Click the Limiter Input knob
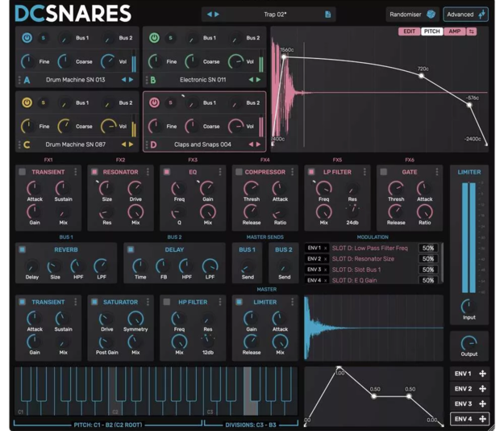Screen dimensions: 504x431 469,306
